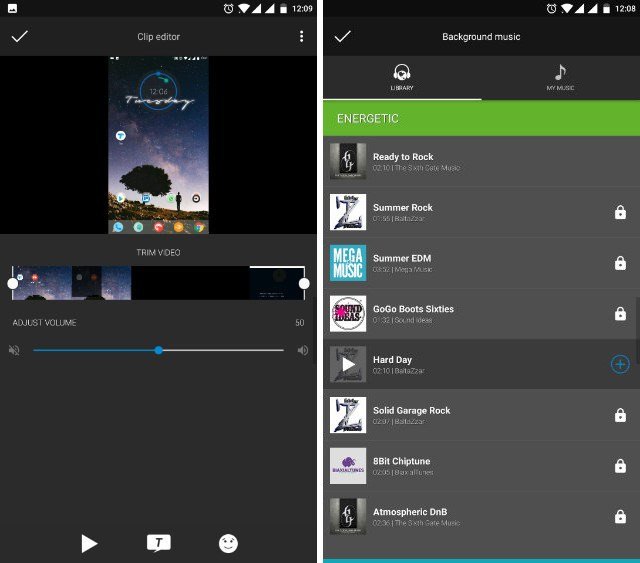Play the clip preview in Clip editor
The height and width of the screenshot is (563, 640).
tap(89, 543)
